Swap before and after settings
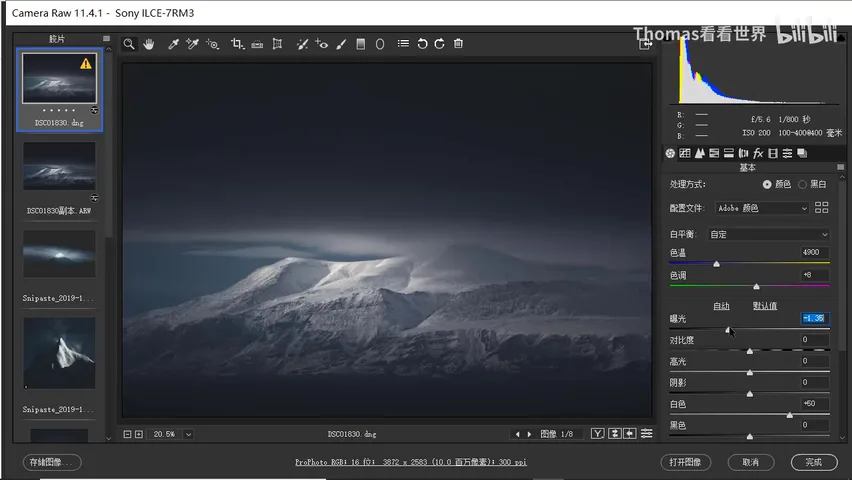 [615, 433]
